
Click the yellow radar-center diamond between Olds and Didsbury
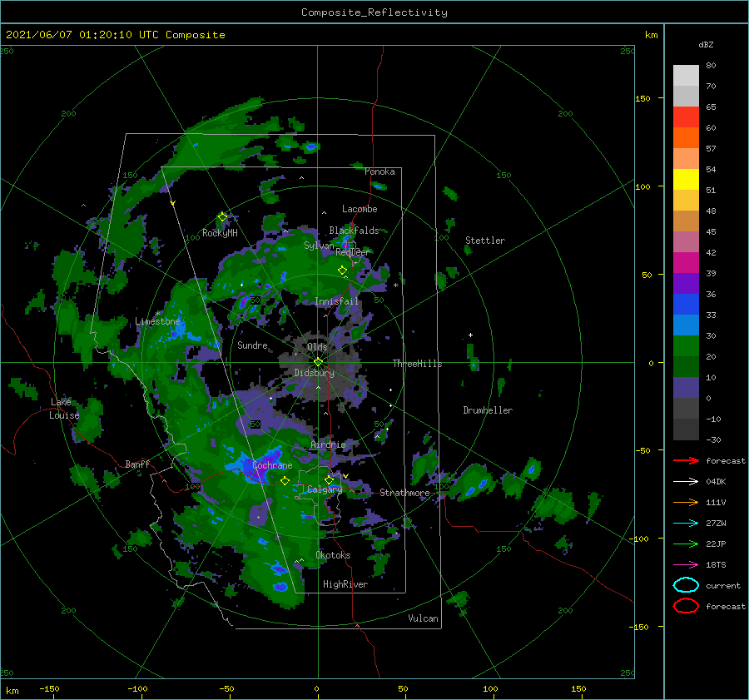318,362
